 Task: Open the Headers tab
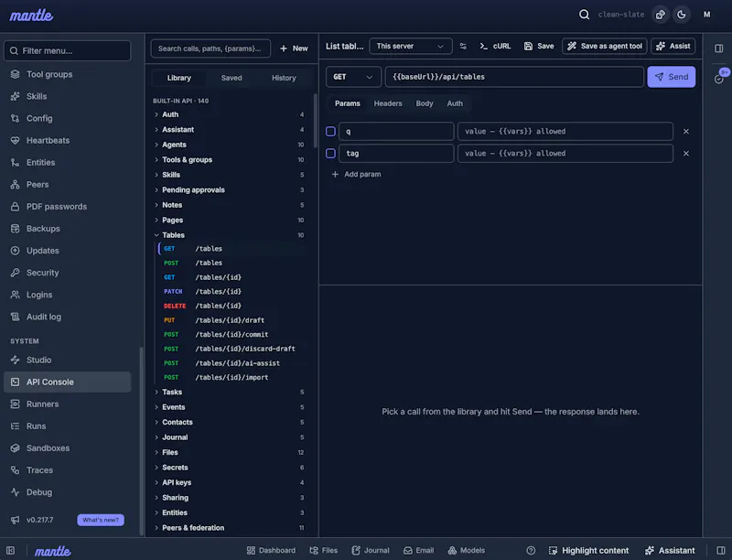(387, 103)
